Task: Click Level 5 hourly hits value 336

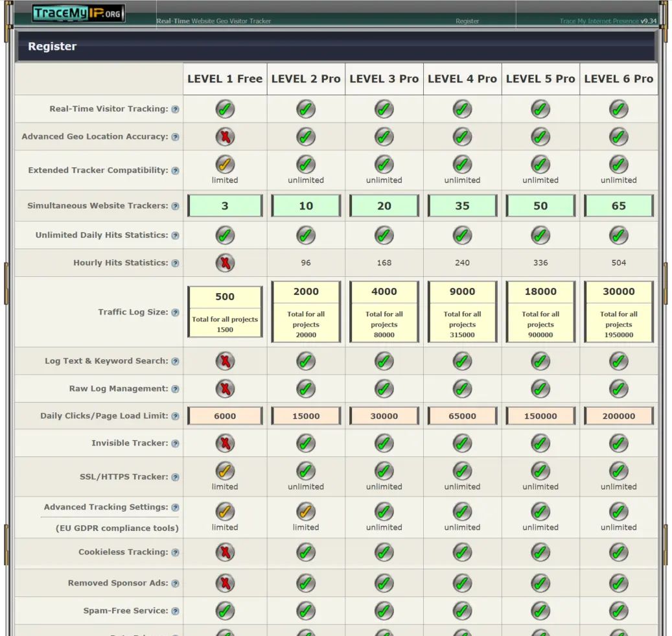Action: 540,263
